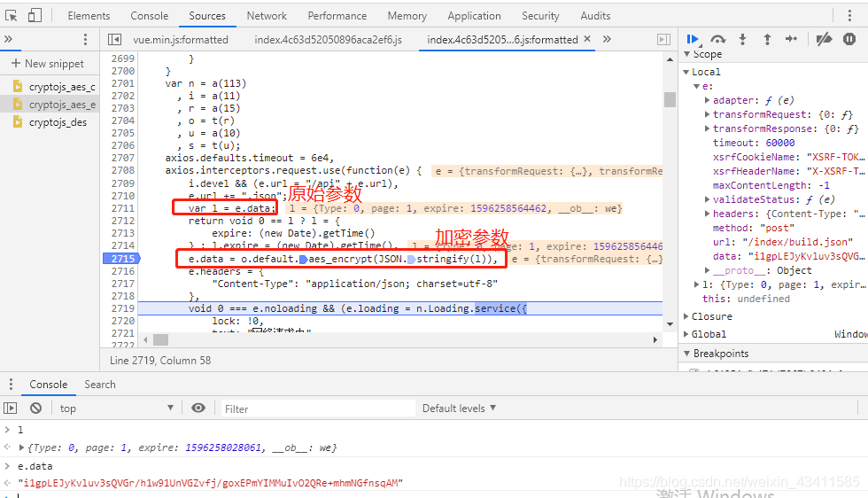Activate the inspect element picker icon

(11, 16)
